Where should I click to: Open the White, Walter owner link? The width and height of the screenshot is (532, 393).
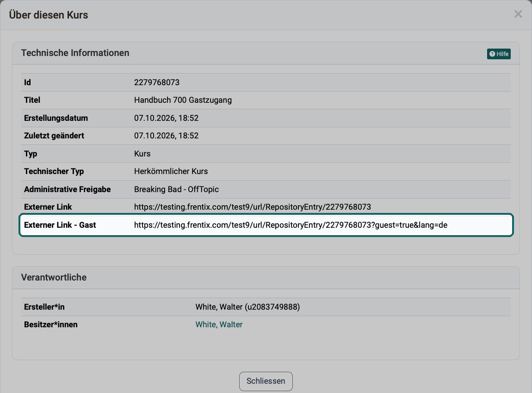click(219, 324)
